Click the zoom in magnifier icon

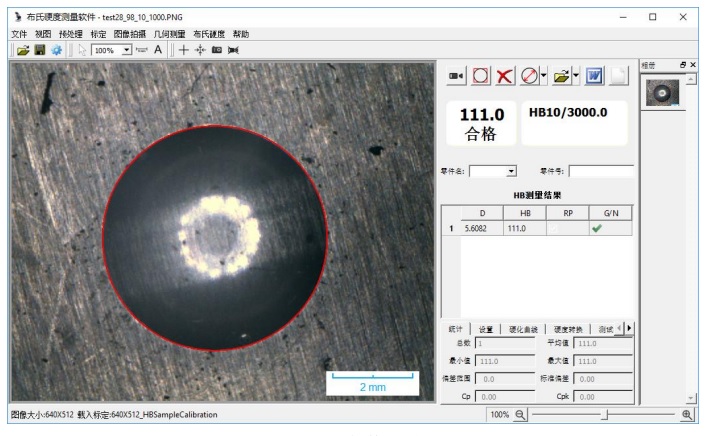687,414
